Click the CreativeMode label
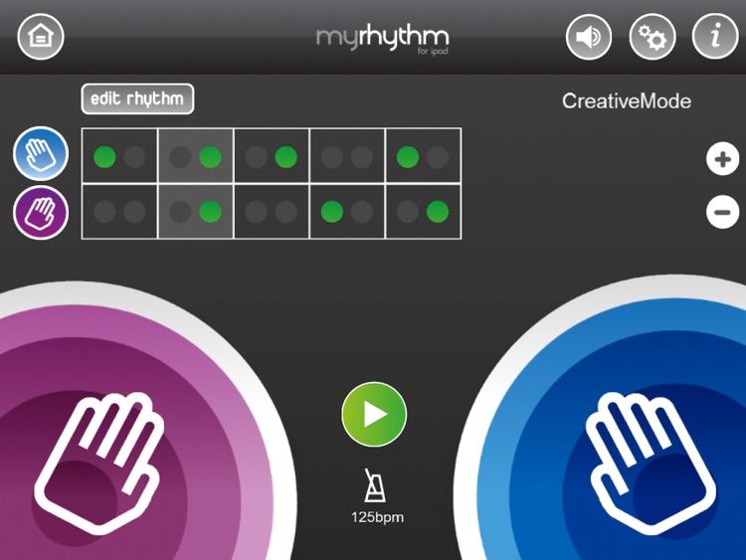The height and width of the screenshot is (560, 746). 626,101
